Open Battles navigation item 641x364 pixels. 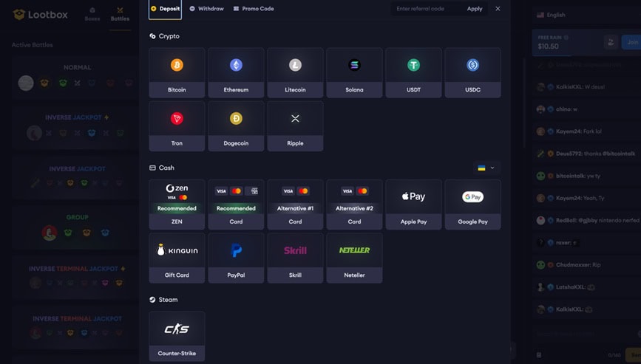[120, 14]
